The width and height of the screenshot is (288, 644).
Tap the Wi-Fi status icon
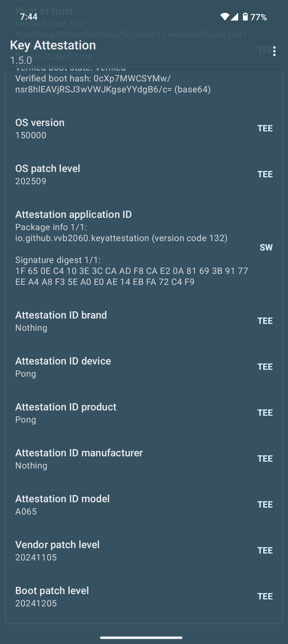pos(225,17)
